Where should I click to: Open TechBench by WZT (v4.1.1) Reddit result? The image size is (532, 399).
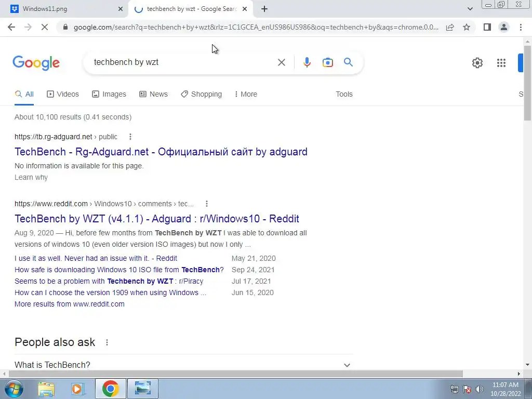(157, 219)
